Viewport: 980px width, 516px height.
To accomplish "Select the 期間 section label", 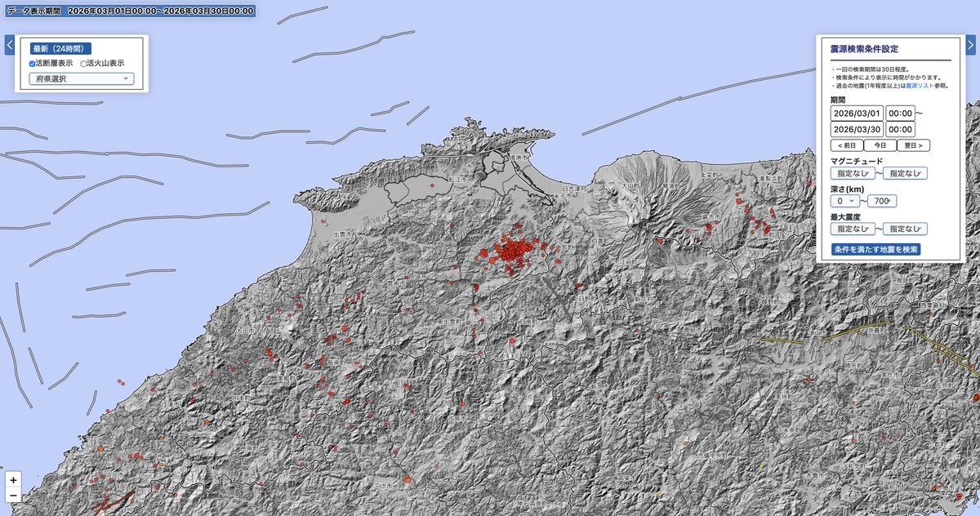I will [838, 99].
